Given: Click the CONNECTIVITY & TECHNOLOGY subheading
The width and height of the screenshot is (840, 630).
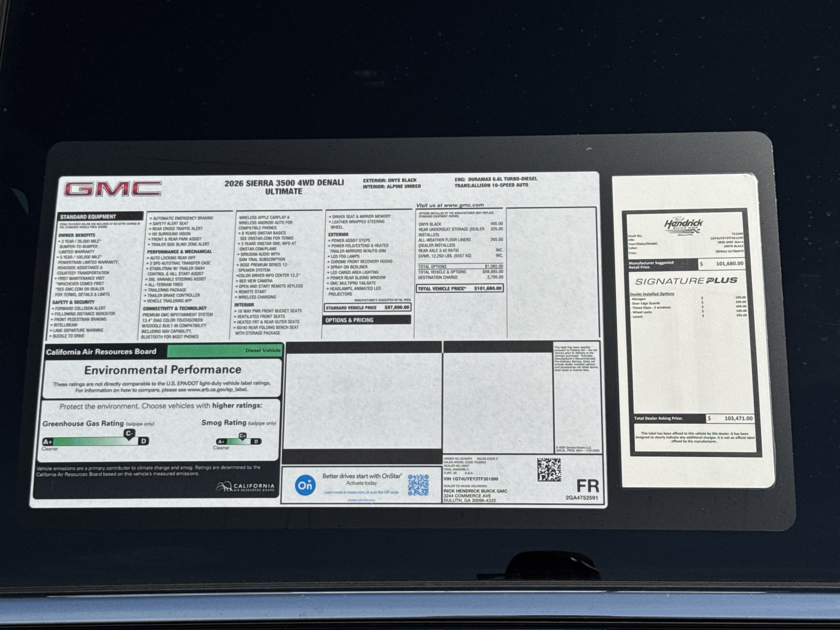Looking at the screenshot, I should click(175, 308).
